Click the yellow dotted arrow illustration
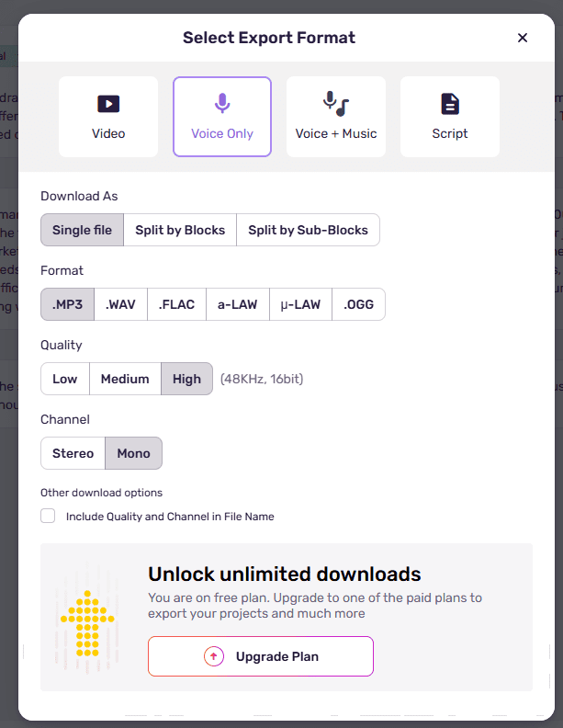 pyautogui.click(x=87, y=622)
